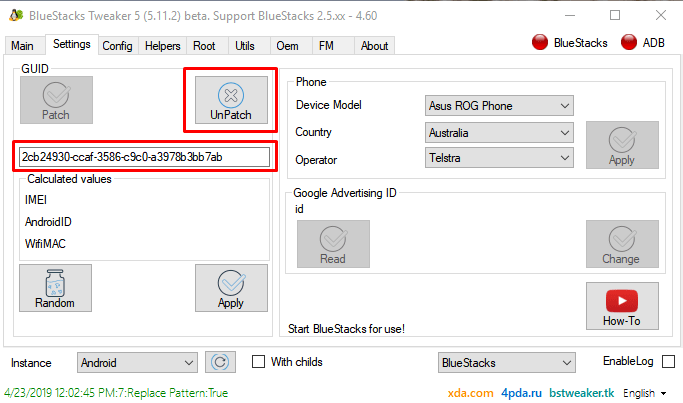Open the About tab
683x403 pixels.
(374, 46)
